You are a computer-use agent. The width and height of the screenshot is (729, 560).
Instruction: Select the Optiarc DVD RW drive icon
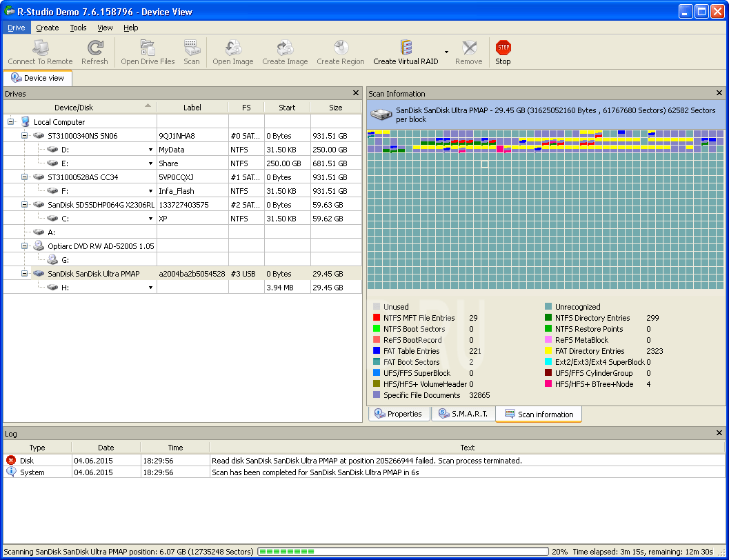(x=39, y=246)
